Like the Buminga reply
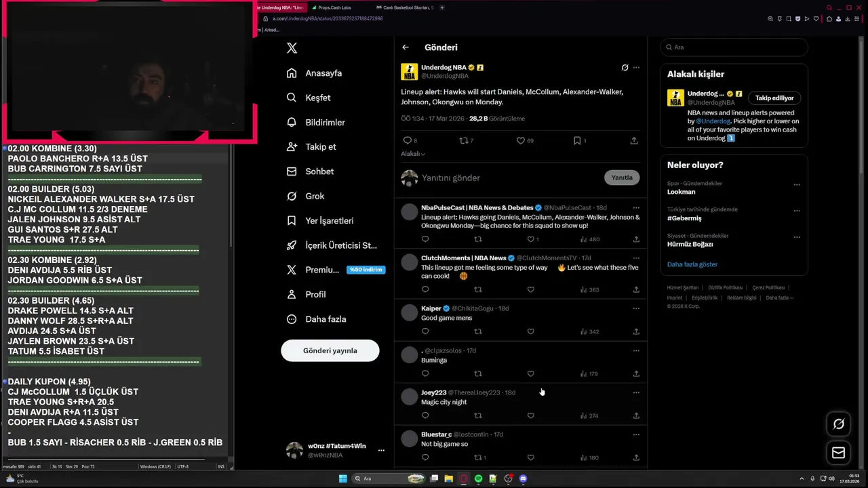 (x=531, y=373)
